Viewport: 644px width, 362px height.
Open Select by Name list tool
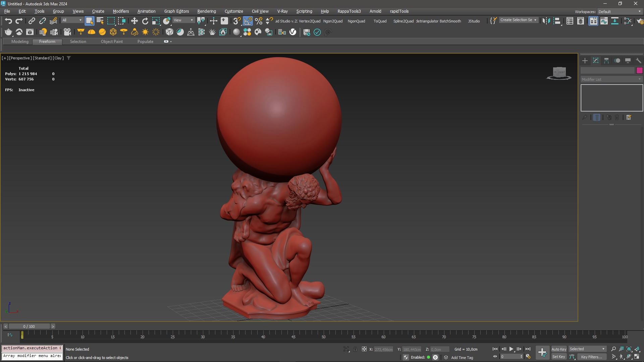pyautogui.click(x=100, y=21)
